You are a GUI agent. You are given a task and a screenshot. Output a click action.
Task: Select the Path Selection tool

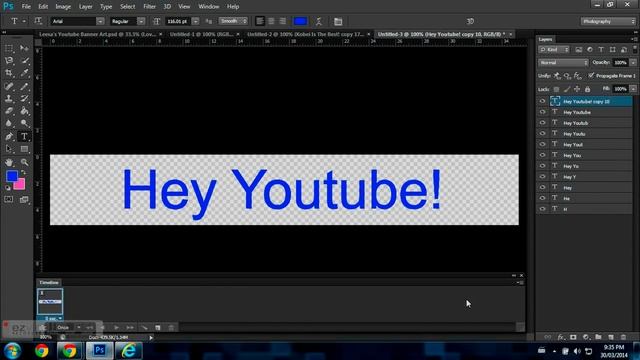pyautogui.click(x=9, y=149)
